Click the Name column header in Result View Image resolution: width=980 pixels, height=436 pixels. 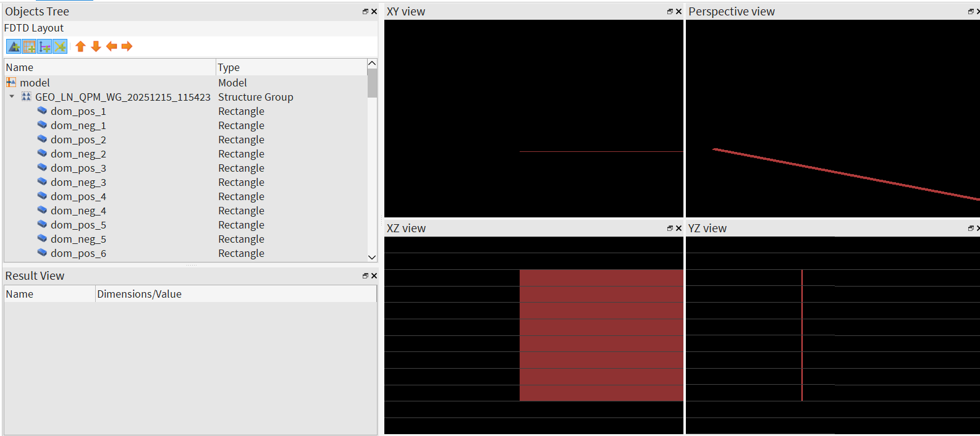49,294
